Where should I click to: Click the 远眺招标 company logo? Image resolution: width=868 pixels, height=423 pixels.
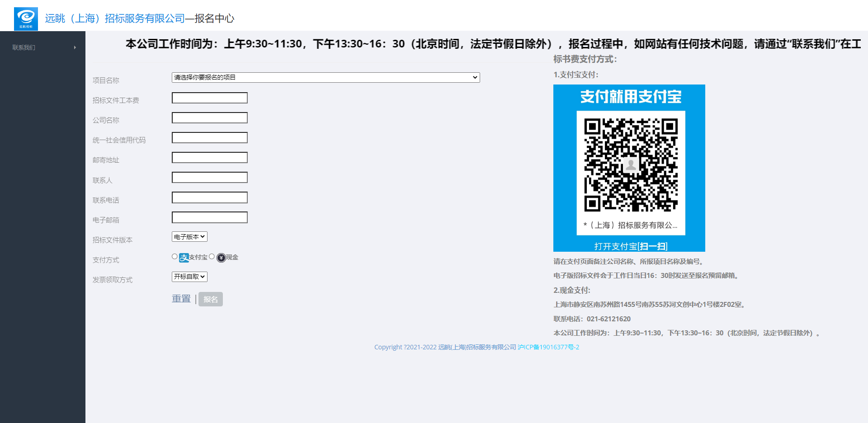pyautogui.click(x=26, y=19)
